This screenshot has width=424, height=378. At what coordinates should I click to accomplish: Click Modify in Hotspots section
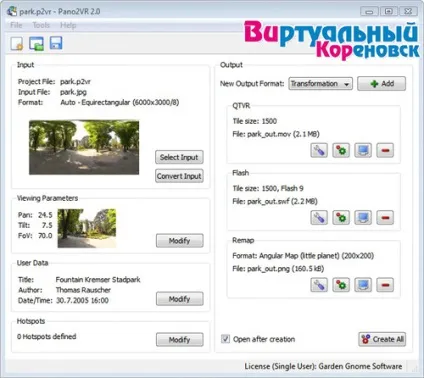point(180,340)
